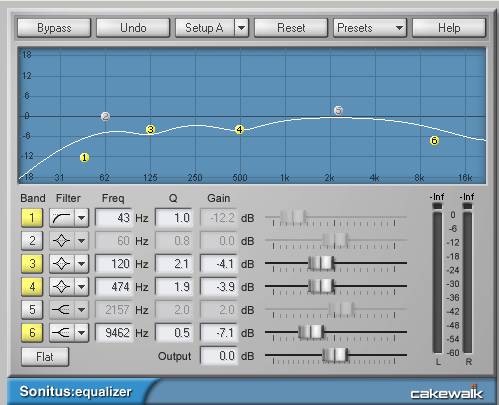Select node 6 on the EQ curve
This screenshot has height=405, width=499.
(x=434, y=141)
